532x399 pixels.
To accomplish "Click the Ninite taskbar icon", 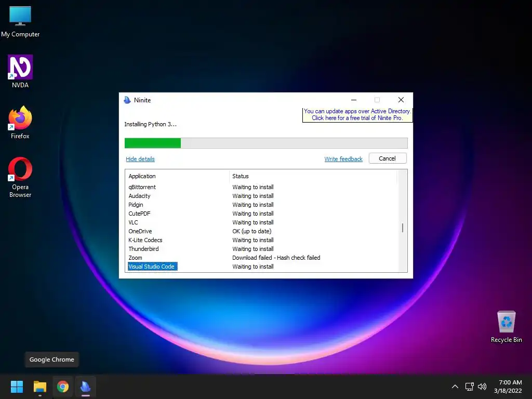I will pos(86,387).
